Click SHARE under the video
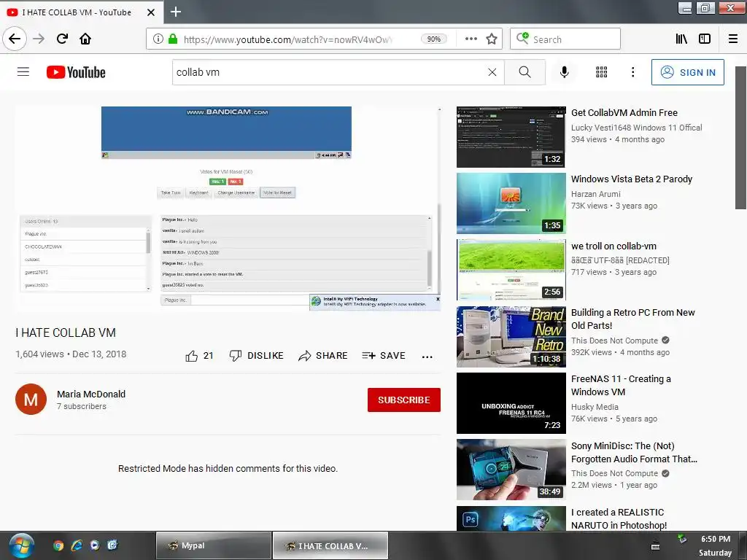747x560 pixels. [x=323, y=356]
